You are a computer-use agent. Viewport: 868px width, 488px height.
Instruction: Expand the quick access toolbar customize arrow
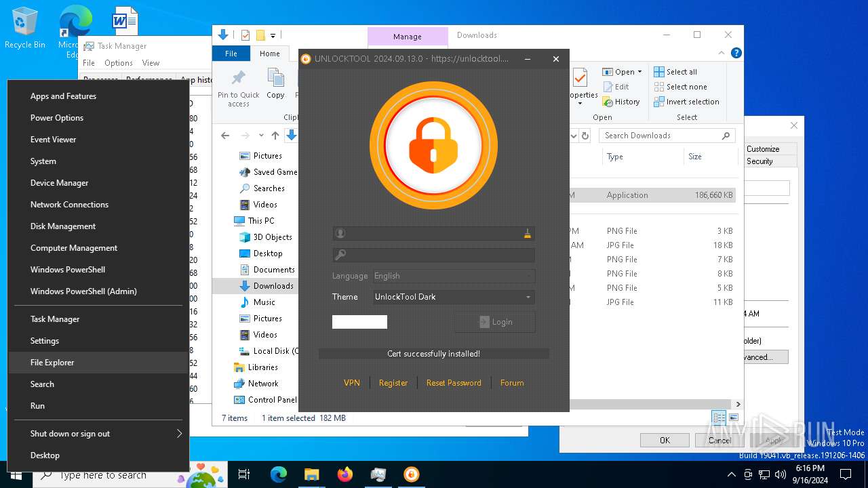(273, 35)
